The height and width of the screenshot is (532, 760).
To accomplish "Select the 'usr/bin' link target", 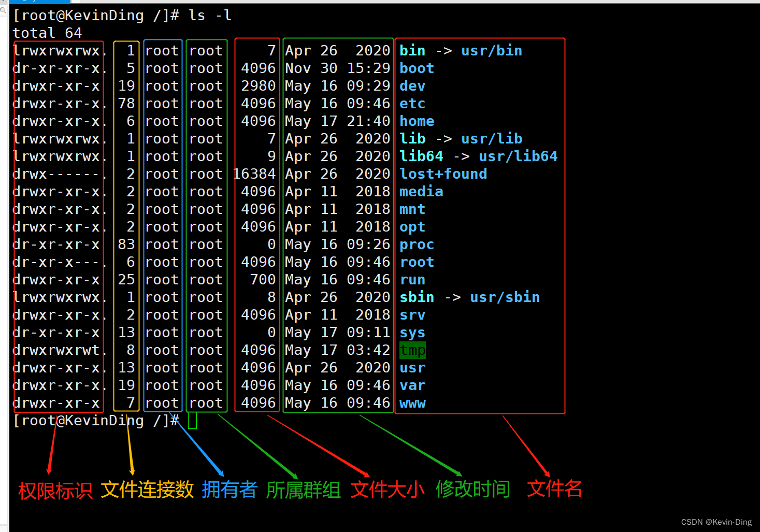I will point(492,51).
